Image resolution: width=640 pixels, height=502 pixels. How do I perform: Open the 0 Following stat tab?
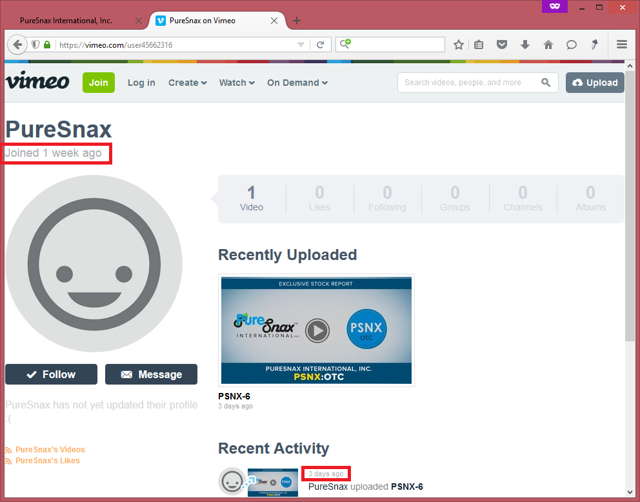tap(387, 199)
